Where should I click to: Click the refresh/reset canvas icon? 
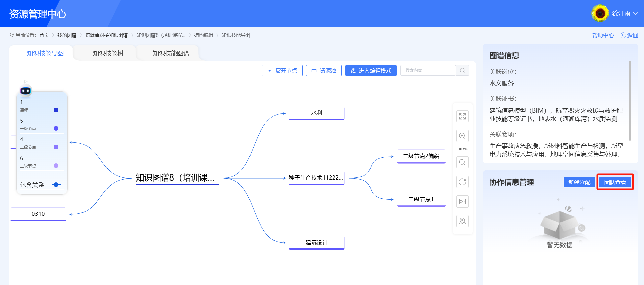[x=462, y=182]
